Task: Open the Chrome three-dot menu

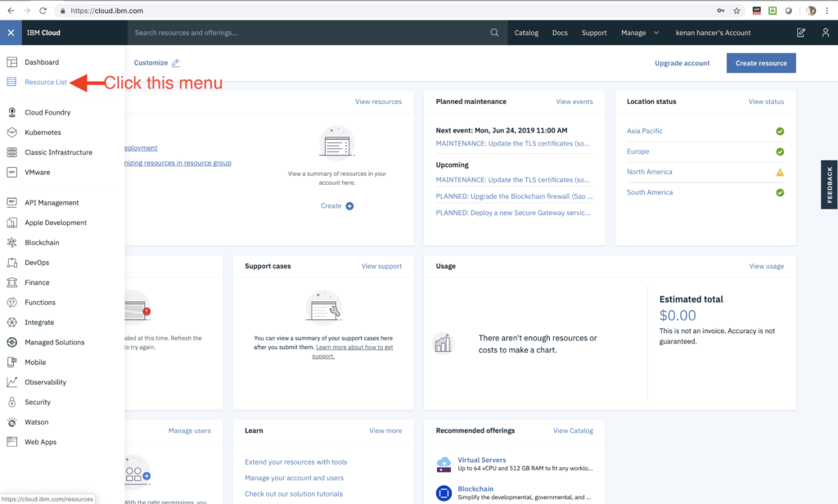Action: (827, 11)
